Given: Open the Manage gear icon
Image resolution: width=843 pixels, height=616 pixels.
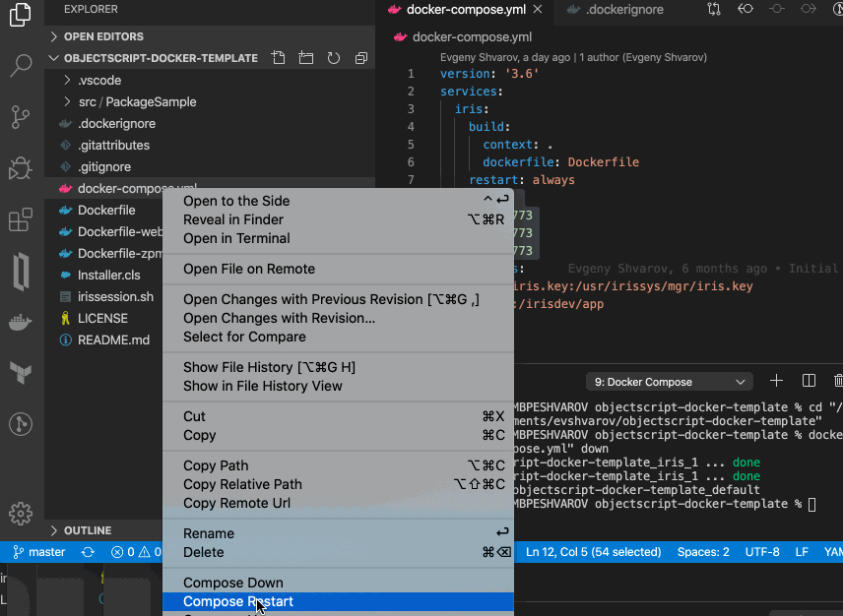Looking at the screenshot, I should (21, 514).
